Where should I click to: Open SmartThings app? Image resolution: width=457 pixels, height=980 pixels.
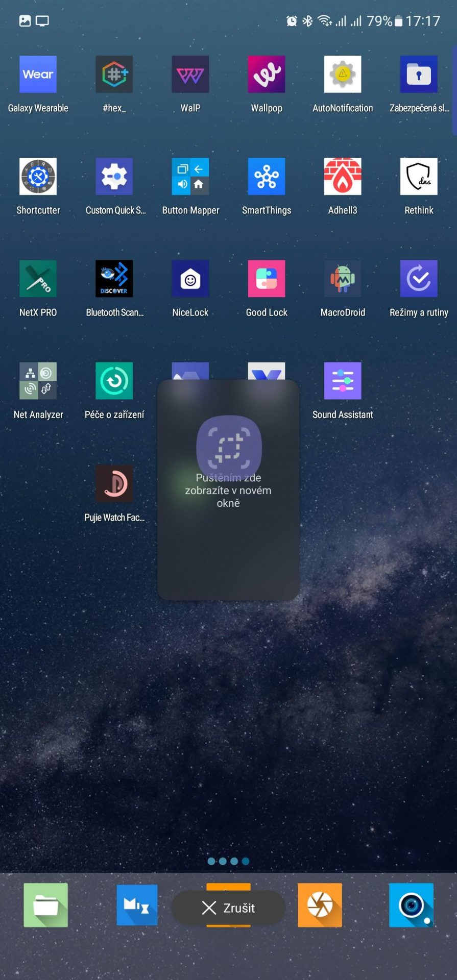pyautogui.click(x=267, y=177)
